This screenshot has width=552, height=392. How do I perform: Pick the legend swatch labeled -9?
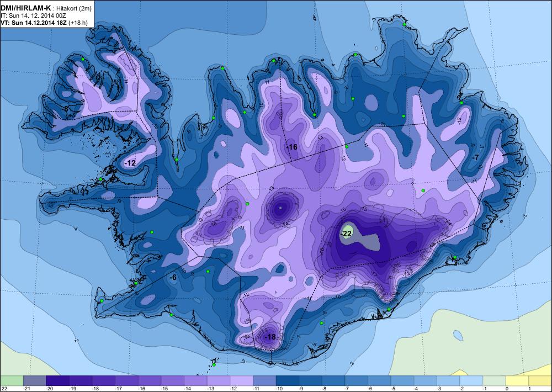pyautogui.click(x=310, y=381)
